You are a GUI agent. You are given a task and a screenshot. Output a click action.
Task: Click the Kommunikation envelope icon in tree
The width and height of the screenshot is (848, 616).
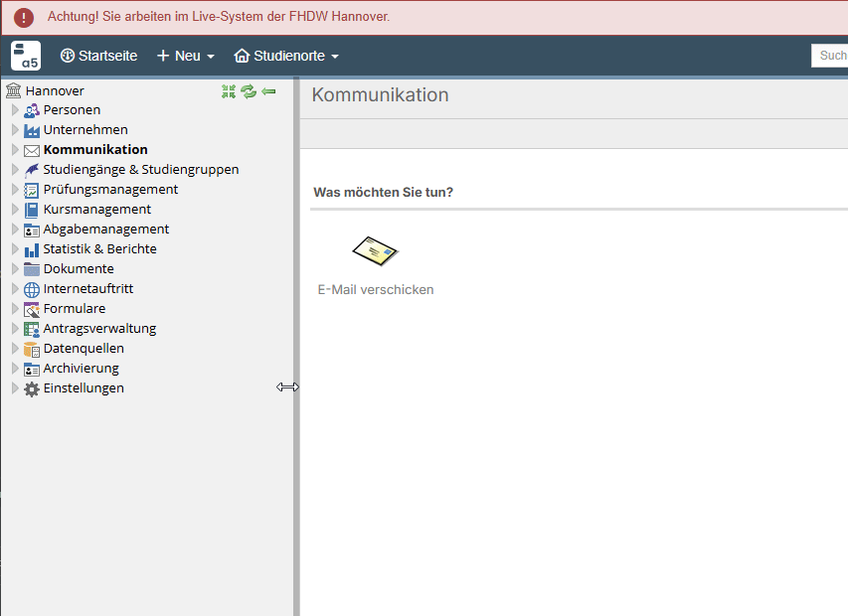tap(32, 150)
